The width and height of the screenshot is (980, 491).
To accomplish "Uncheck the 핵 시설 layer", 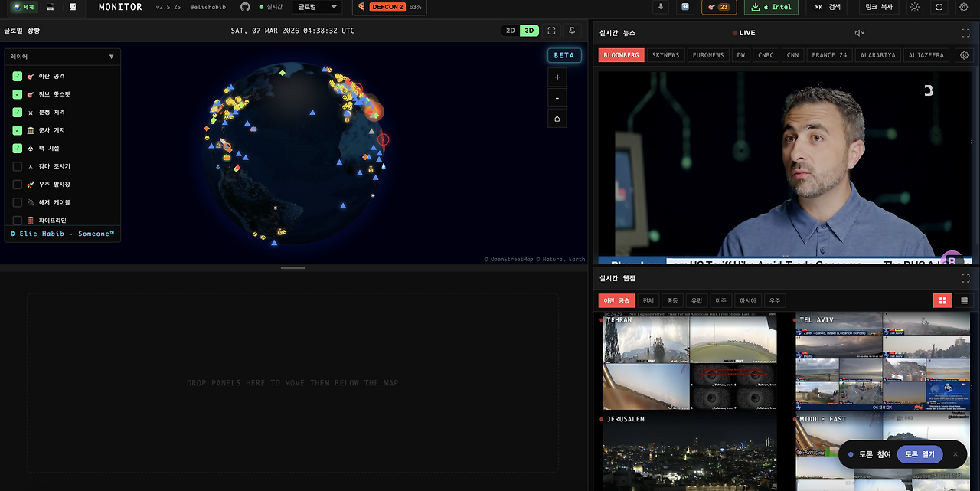I will pyautogui.click(x=18, y=149).
